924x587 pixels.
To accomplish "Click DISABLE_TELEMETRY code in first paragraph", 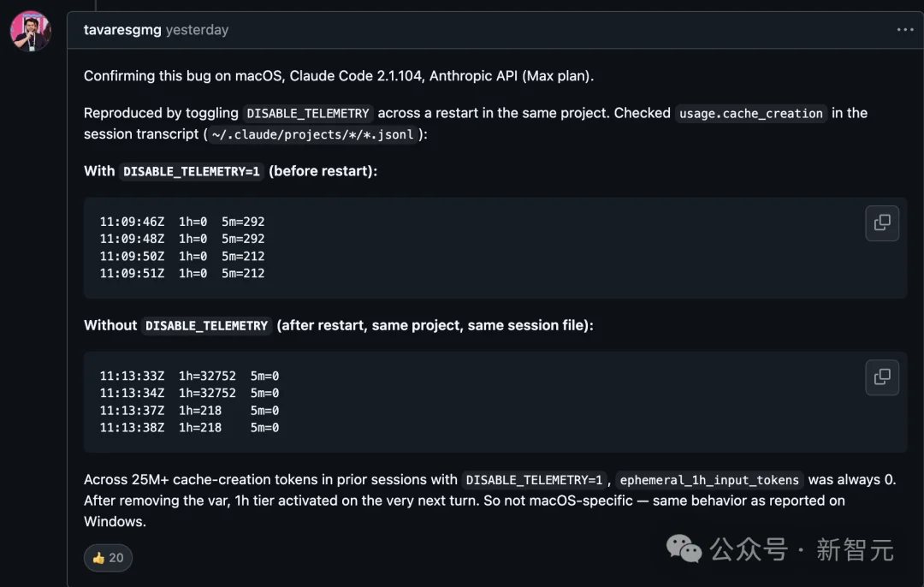I will click(308, 113).
